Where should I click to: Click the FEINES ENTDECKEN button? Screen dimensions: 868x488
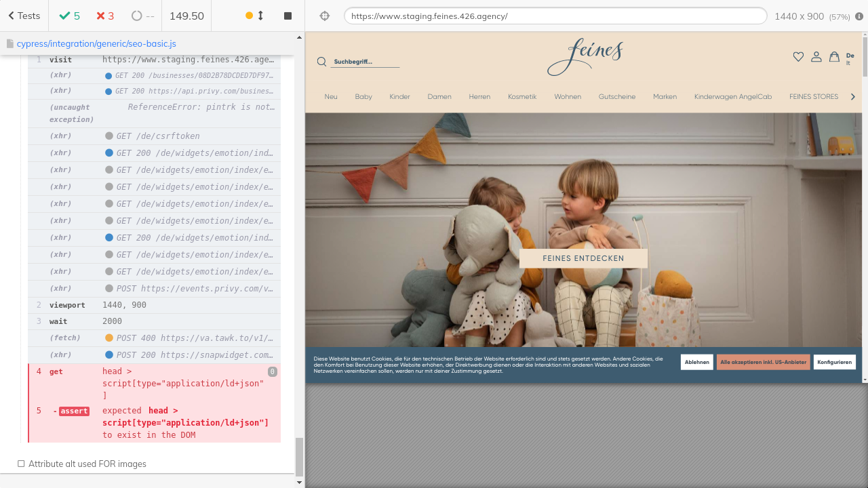click(583, 258)
